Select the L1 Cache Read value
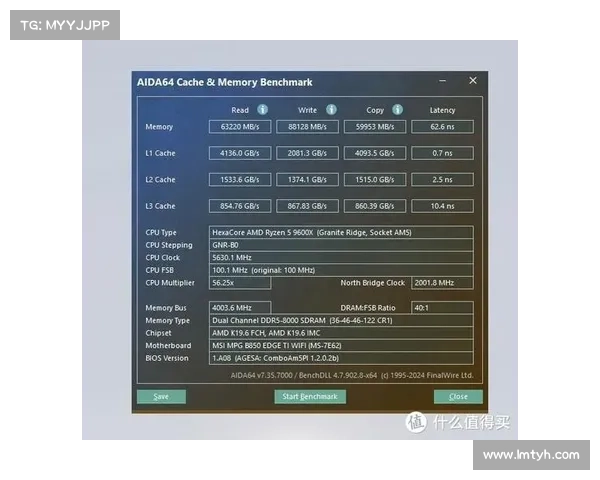This screenshot has height=480, width=600. pos(240,153)
